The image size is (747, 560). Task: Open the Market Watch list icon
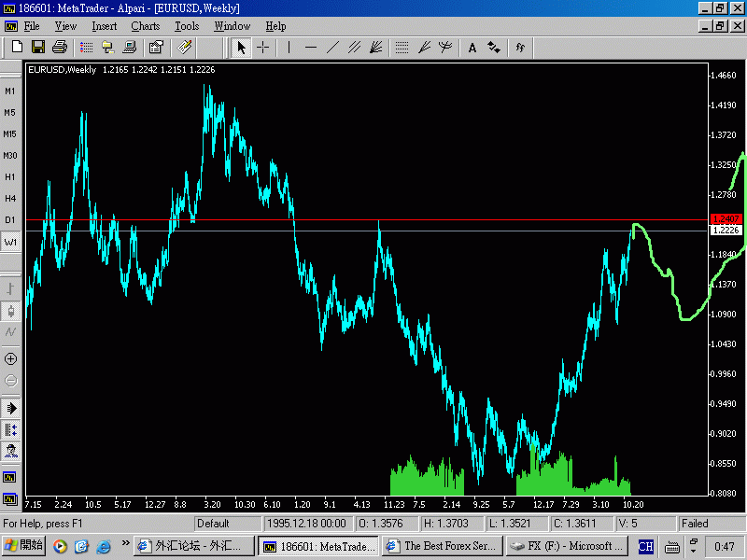[x=86, y=48]
